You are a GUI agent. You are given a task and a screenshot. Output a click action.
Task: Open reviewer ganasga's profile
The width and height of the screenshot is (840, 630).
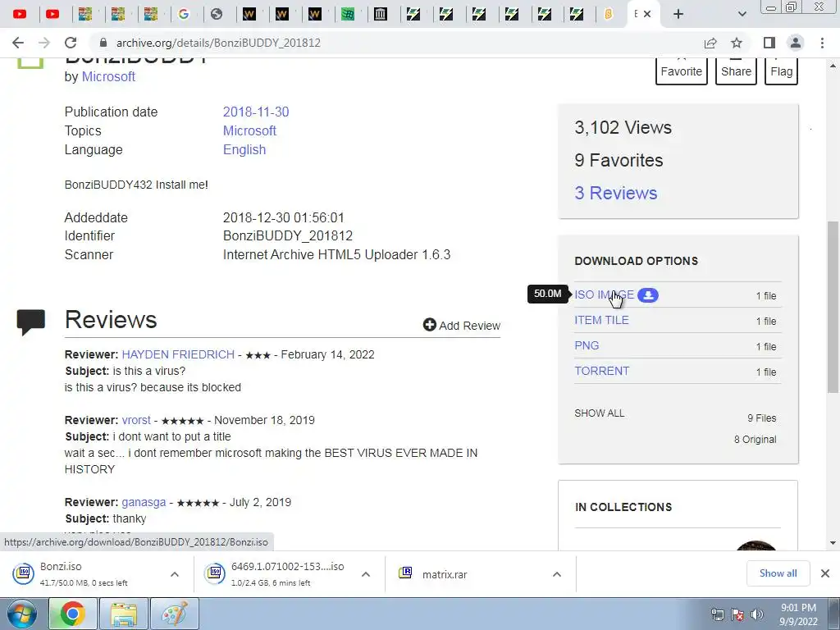click(144, 503)
